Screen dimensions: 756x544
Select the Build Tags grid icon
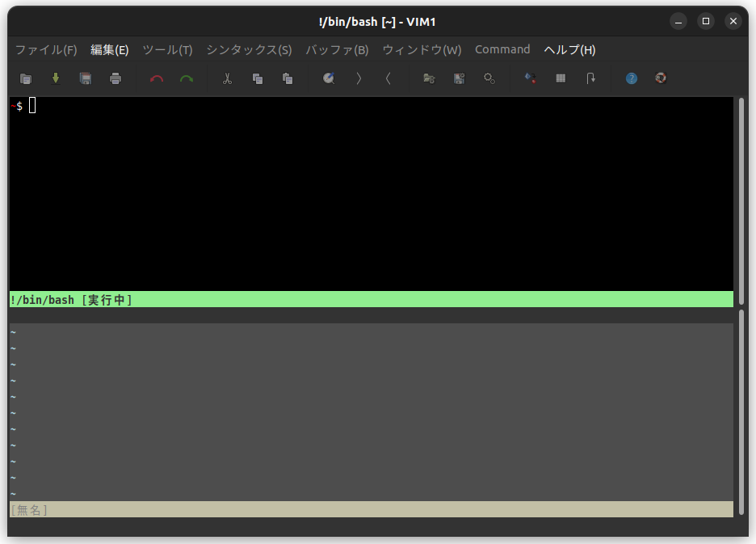click(561, 78)
